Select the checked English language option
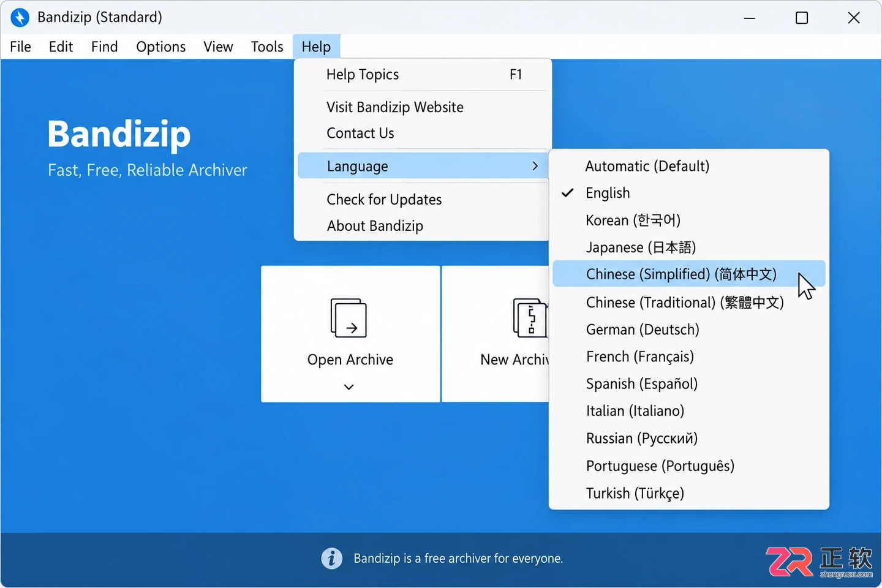Image resolution: width=882 pixels, height=588 pixels. pyautogui.click(x=689, y=193)
